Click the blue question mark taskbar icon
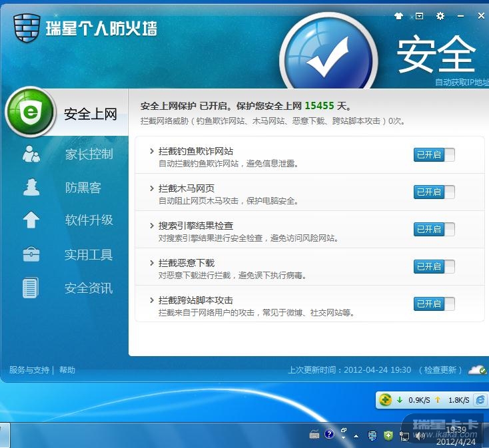Image resolution: width=489 pixels, height=448 pixels. (329, 434)
